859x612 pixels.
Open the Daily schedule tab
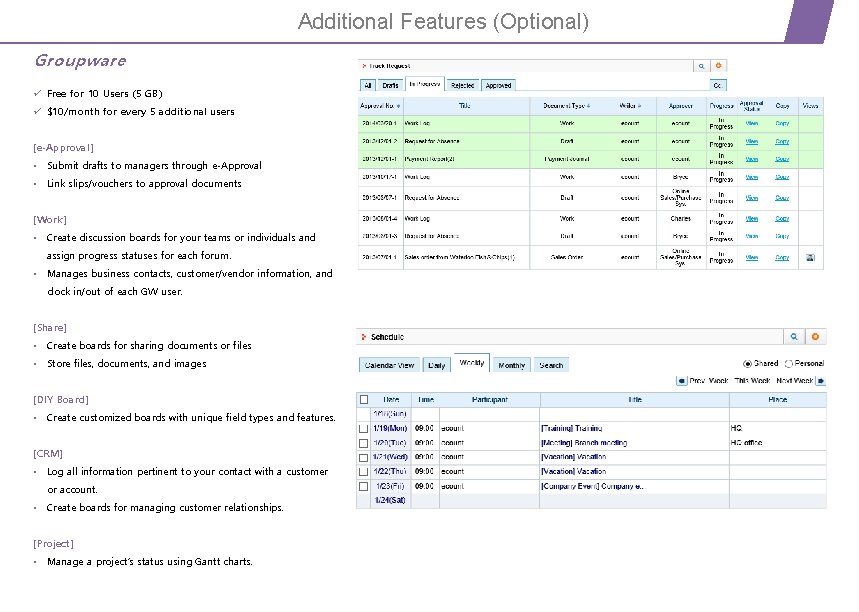click(437, 365)
